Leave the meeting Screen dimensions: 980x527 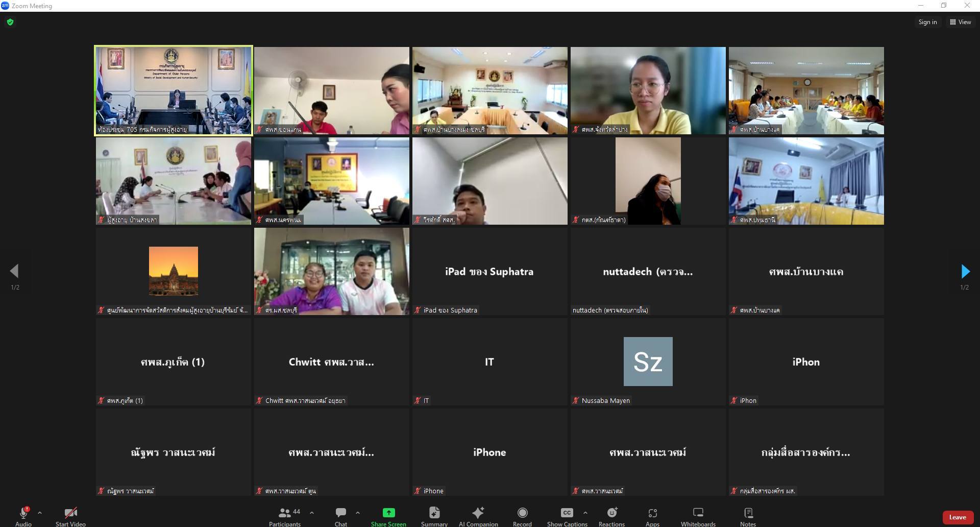[x=957, y=517]
